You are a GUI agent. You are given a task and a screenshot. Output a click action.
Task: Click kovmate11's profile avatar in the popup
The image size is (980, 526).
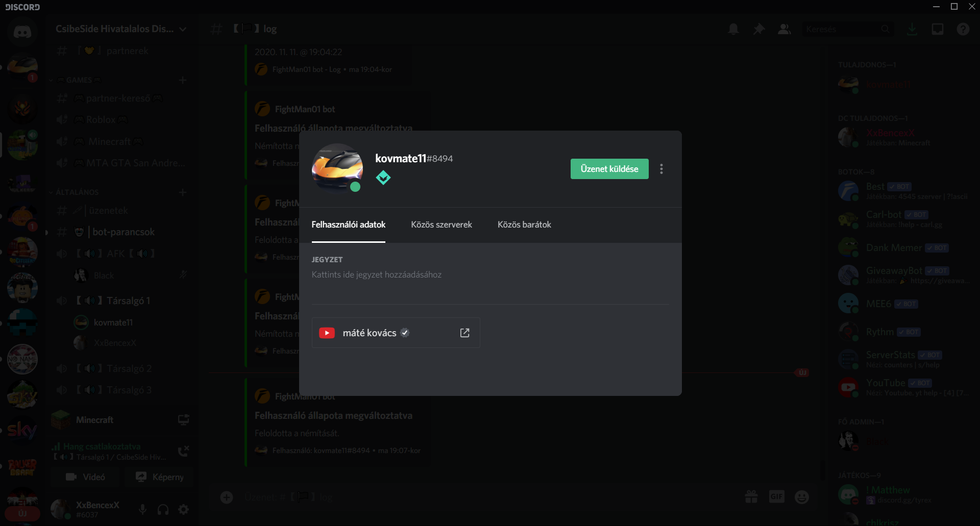tap(337, 169)
